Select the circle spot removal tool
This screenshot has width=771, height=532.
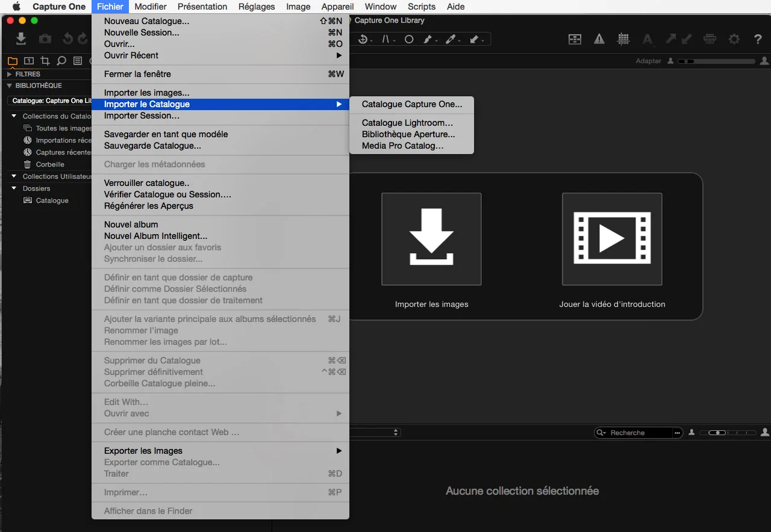coord(409,40)
